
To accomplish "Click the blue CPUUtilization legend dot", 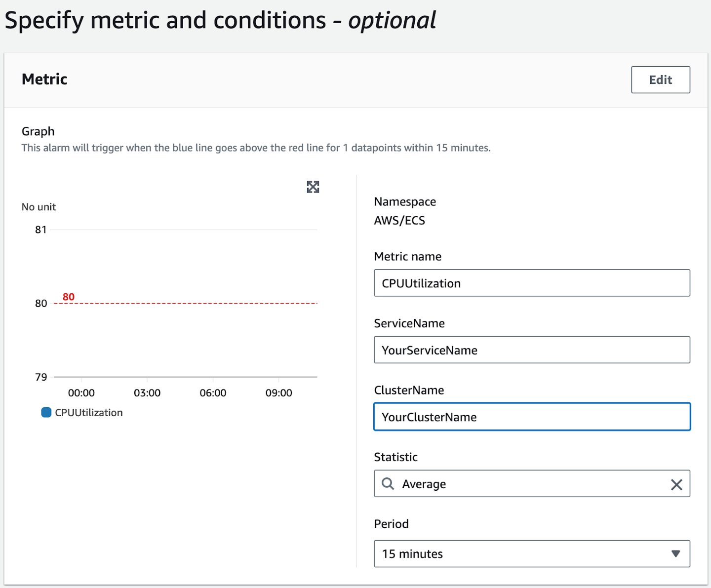I will click(46, 412).
